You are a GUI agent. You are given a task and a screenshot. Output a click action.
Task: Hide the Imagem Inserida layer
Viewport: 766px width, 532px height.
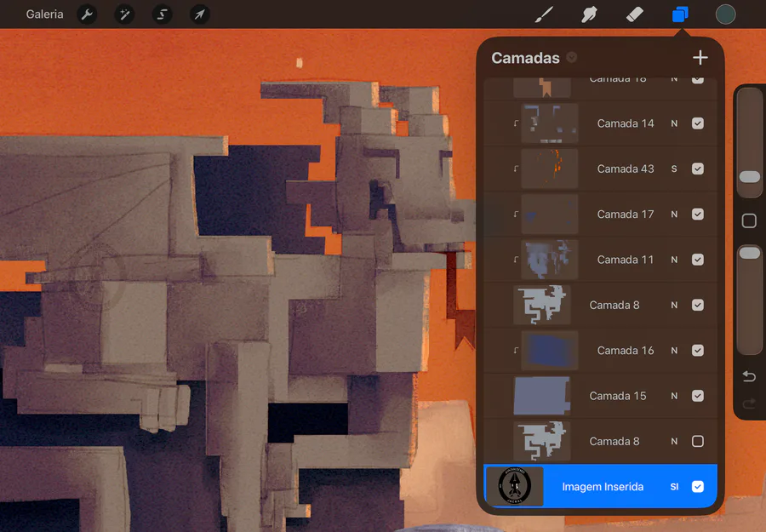(x=698, y=487)
